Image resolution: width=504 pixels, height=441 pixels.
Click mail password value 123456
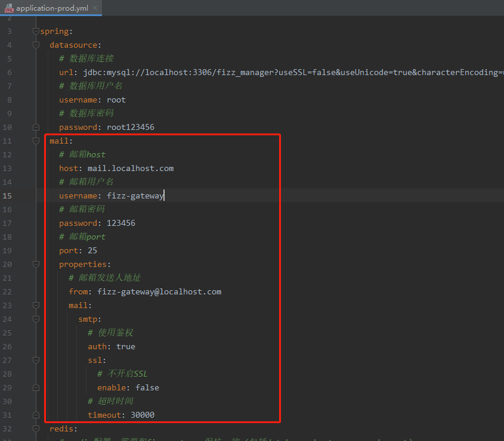pyautogui.click(x=121, y=223)
